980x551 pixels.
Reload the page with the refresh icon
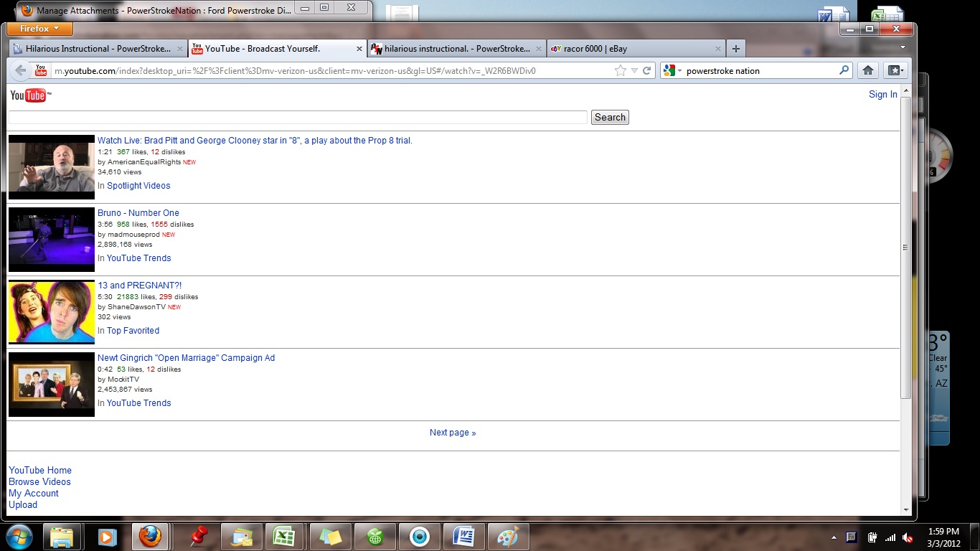[x=646, y=70]
